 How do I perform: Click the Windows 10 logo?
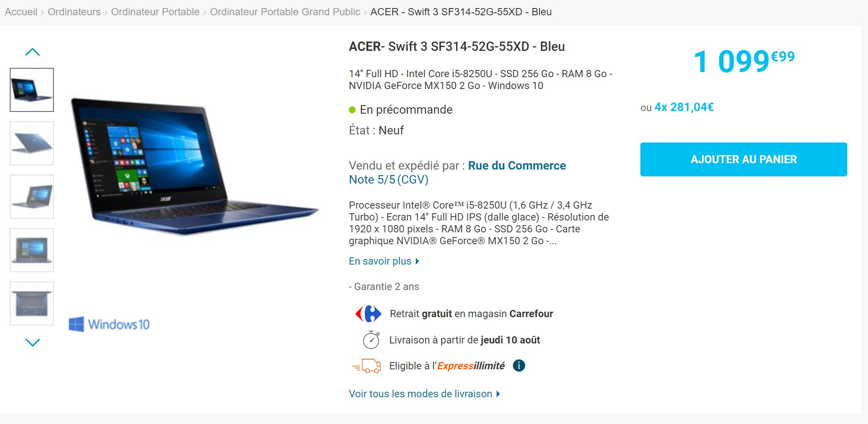pos(109,324)
